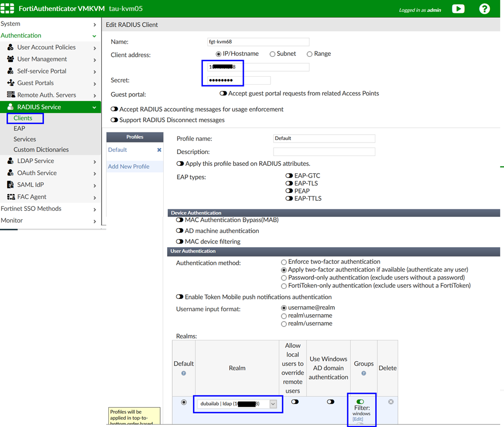
Task: Toggle Use Windows AD domain authentication
Action: tap(330, 402)
